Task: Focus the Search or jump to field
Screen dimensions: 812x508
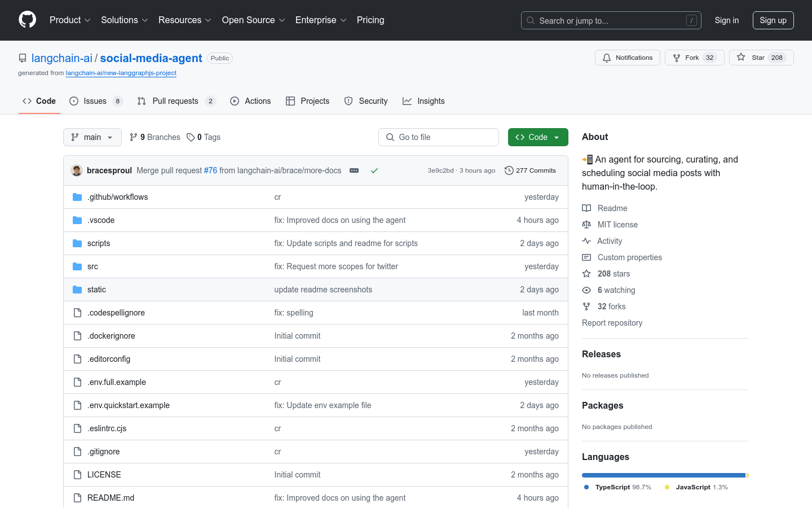Action: click(611, 20)
